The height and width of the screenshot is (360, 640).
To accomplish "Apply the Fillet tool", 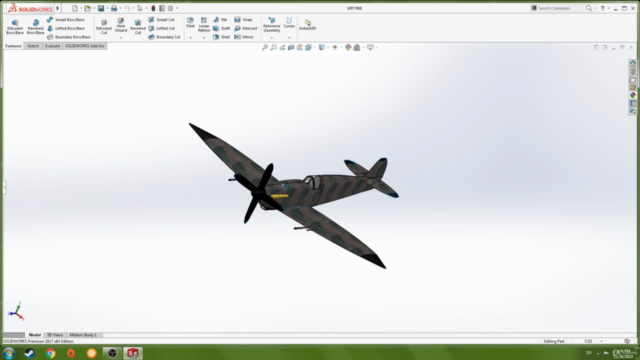I will coord(190,23).
